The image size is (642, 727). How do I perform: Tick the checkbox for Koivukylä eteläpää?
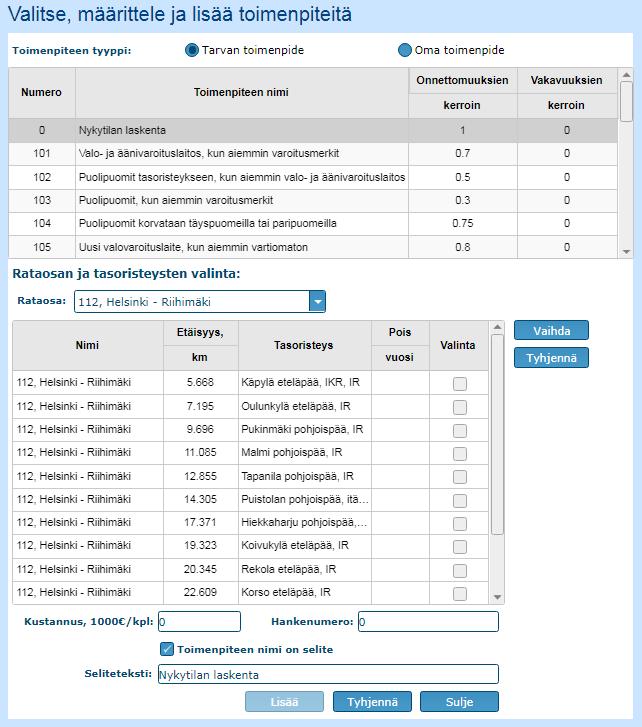459,547
